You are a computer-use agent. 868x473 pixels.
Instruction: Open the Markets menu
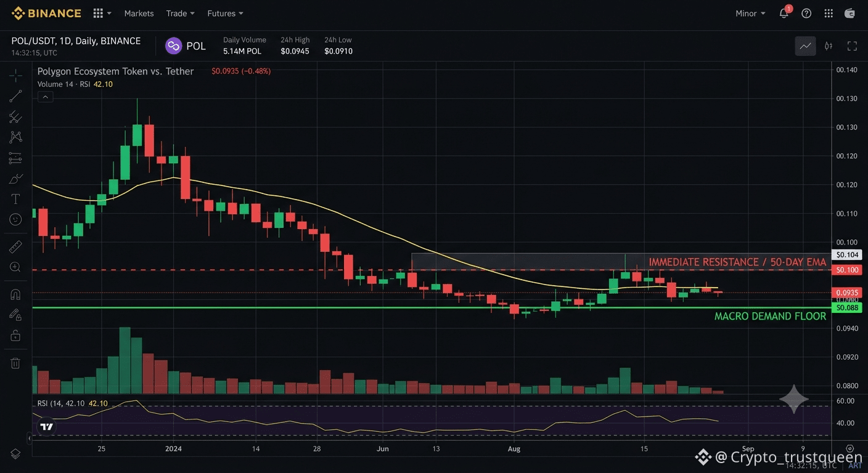139,13
